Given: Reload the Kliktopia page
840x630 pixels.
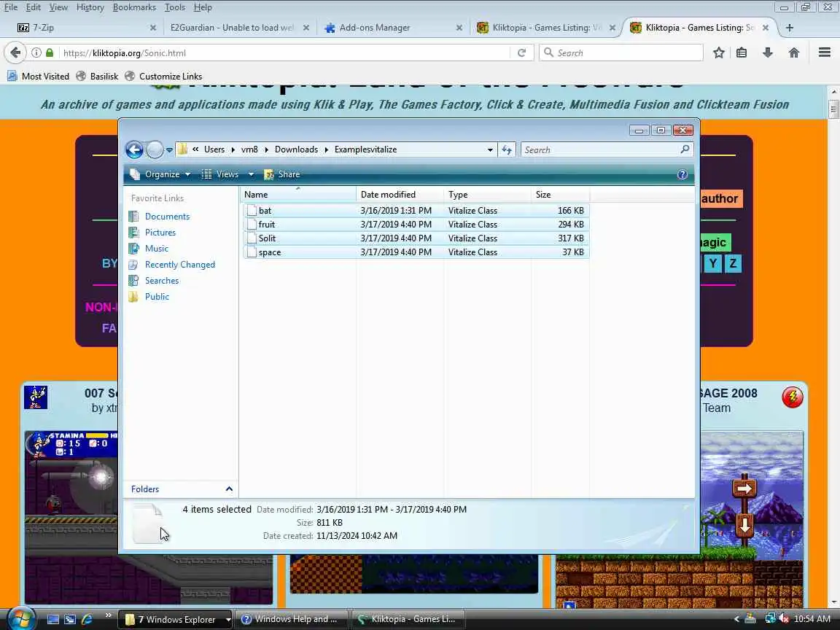Looking at the screenshot, I should tap(521, 52).
